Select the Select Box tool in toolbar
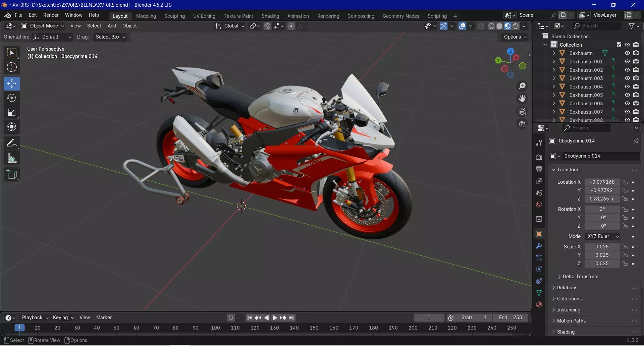The width and height of the screenshot is (644, 346). tap(12, 53)
